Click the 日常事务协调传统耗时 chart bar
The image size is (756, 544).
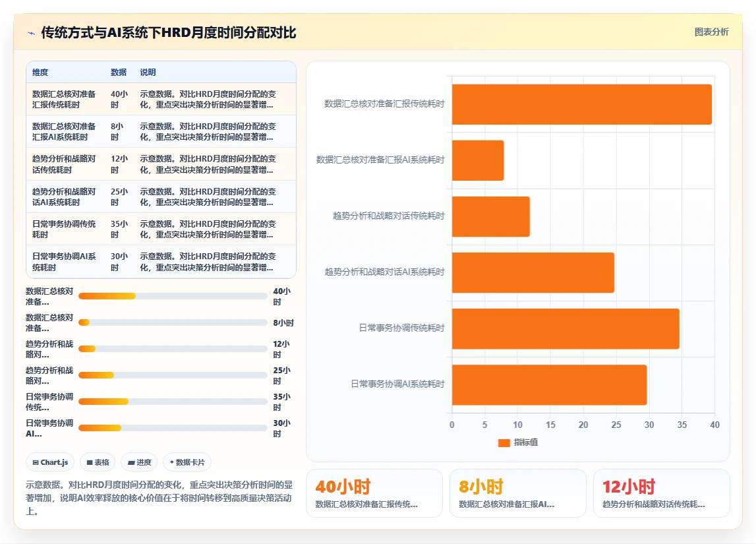tap(566, 329)
